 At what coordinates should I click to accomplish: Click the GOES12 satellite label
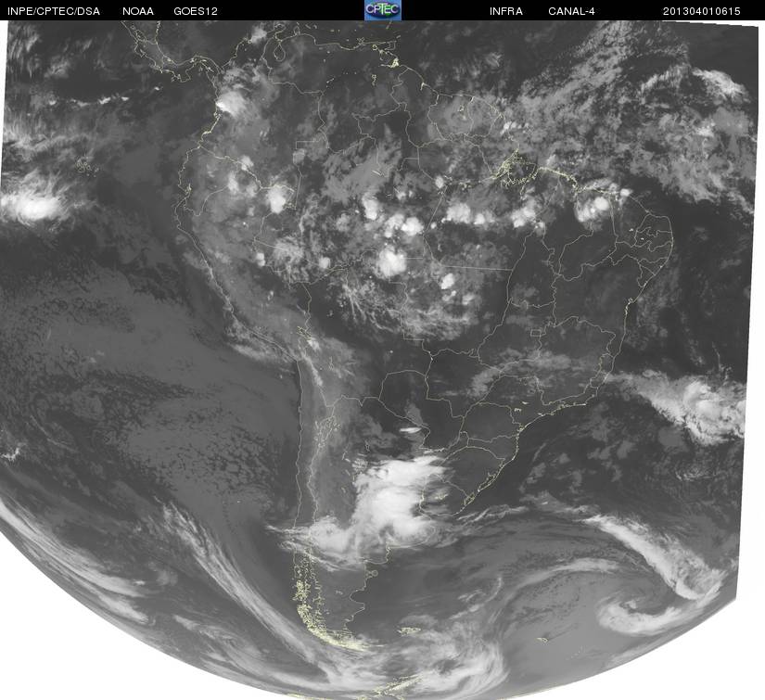(196, 11)
